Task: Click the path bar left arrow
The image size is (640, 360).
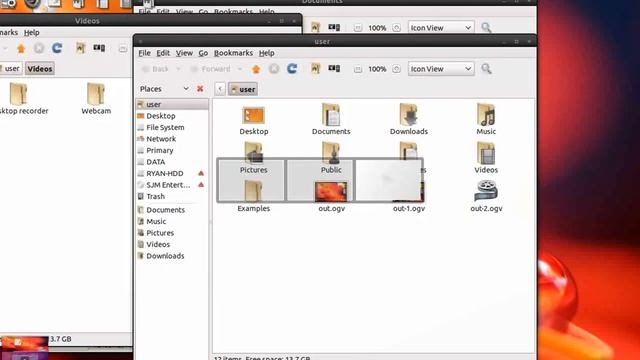Action: point(220,89)
